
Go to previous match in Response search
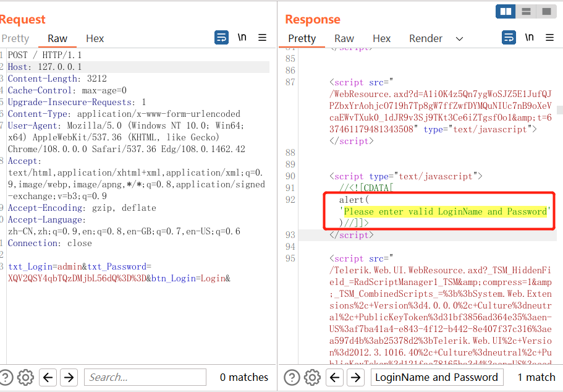pyautogui.click(x=334, y=377)
